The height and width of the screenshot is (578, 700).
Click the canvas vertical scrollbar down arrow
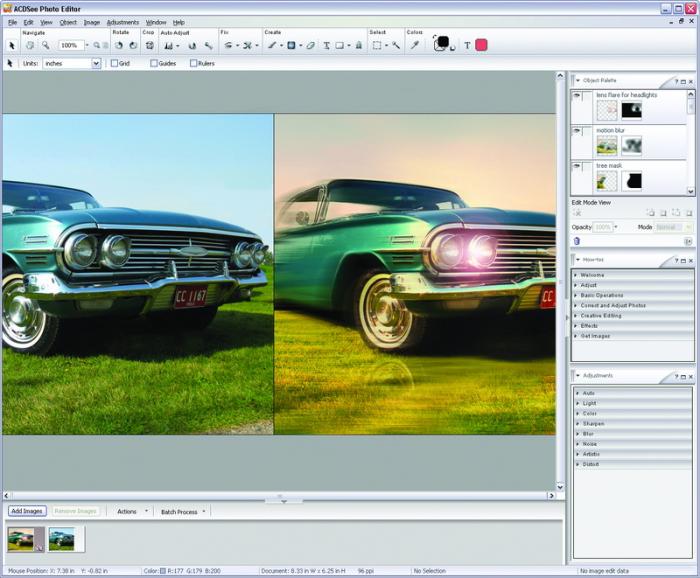[560, 487]
